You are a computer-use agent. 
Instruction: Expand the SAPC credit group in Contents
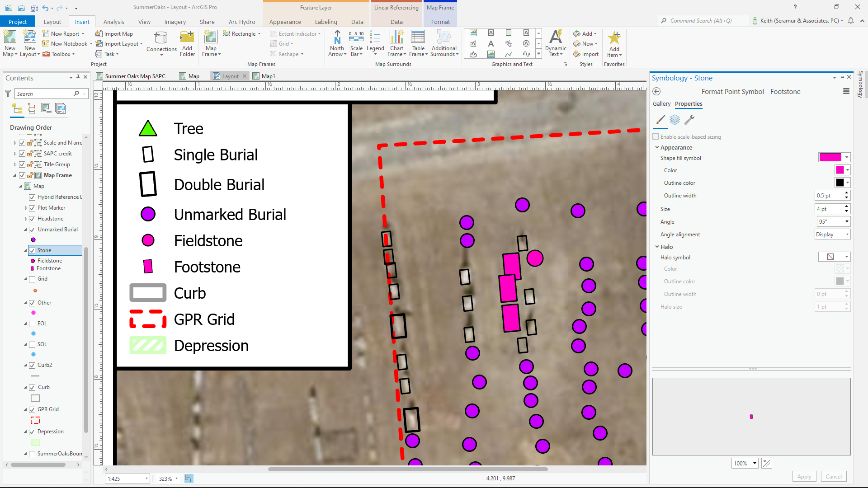pyautogui.click(x=15, y=153)
